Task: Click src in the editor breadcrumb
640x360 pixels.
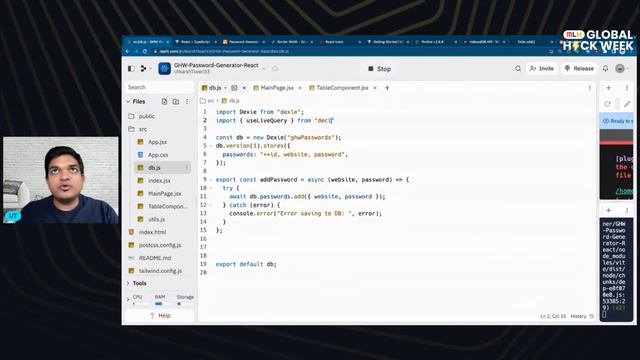Action: (211, 101)
